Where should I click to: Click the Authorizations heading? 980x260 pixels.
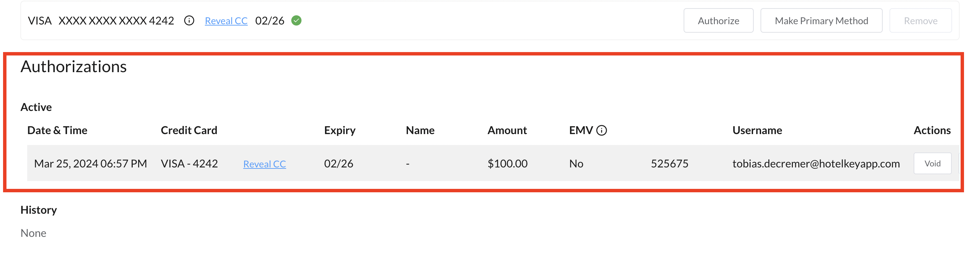coord(73,67)
